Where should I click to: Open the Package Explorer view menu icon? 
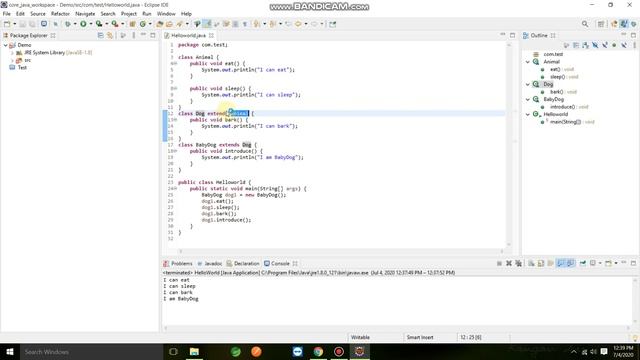pos(133,36)
